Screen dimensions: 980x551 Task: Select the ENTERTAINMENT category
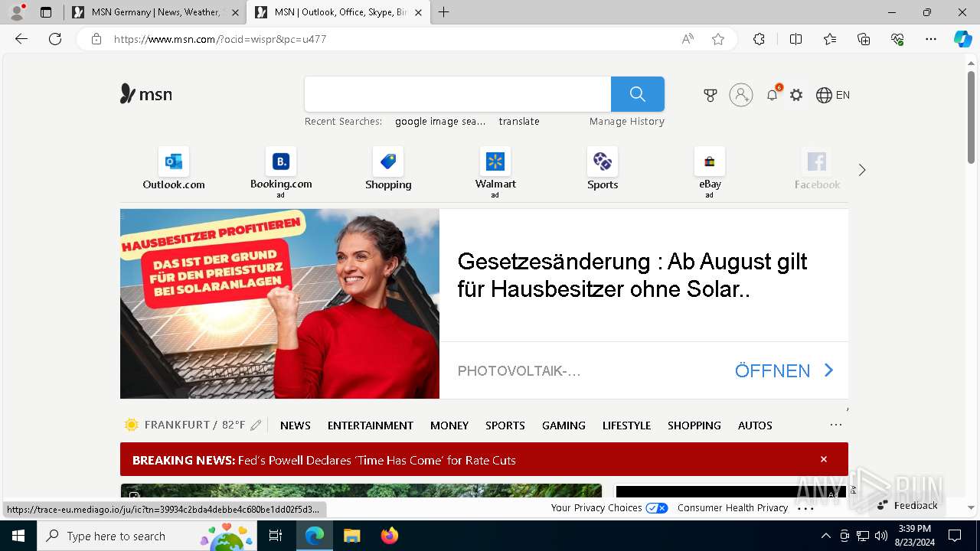(371, 425)
